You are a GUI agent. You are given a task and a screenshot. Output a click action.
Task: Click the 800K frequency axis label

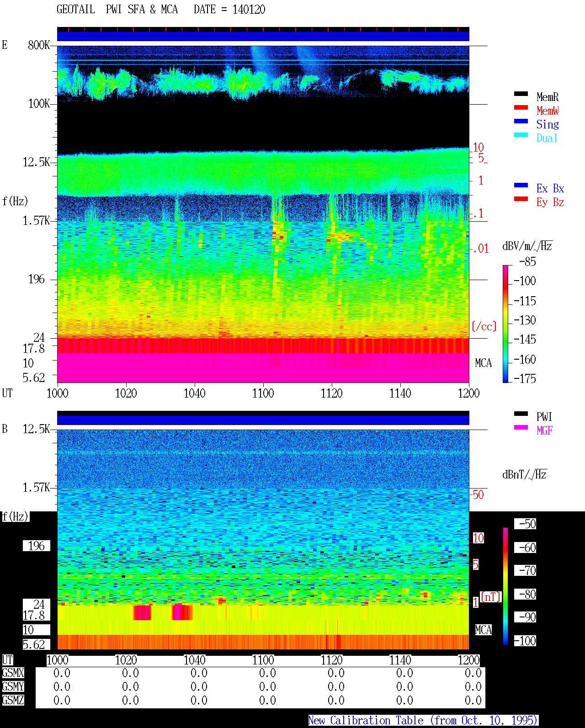(x=39, y=45)
